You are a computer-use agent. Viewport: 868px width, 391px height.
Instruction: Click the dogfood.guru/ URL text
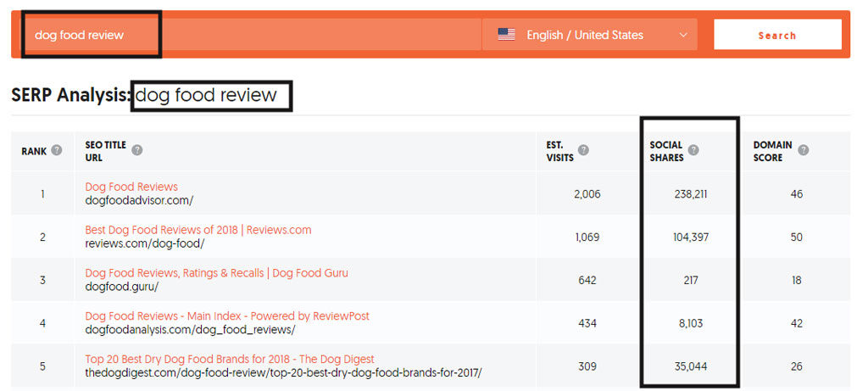tap(122, 287)
